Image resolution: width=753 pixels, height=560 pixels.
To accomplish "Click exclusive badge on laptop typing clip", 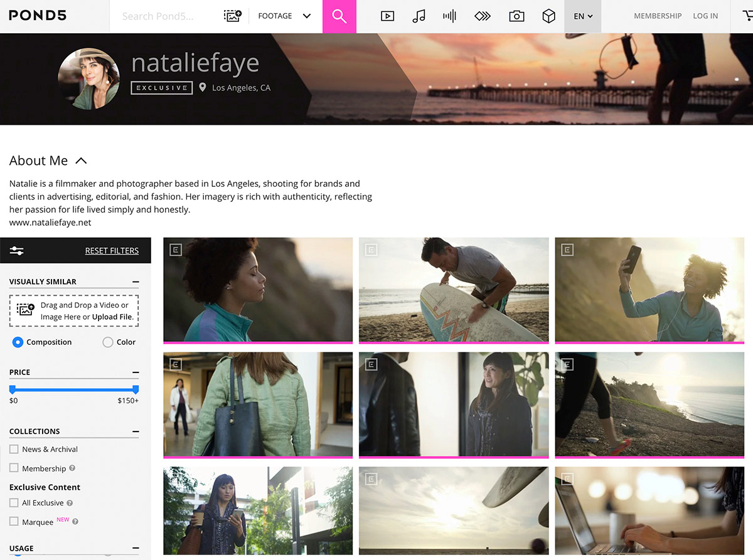I will 567,479.
